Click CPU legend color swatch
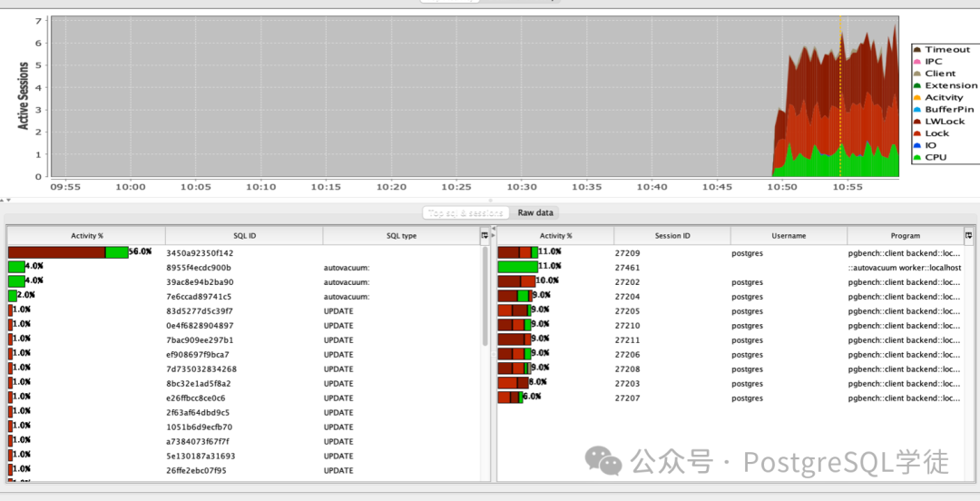 tap(916, 157)
